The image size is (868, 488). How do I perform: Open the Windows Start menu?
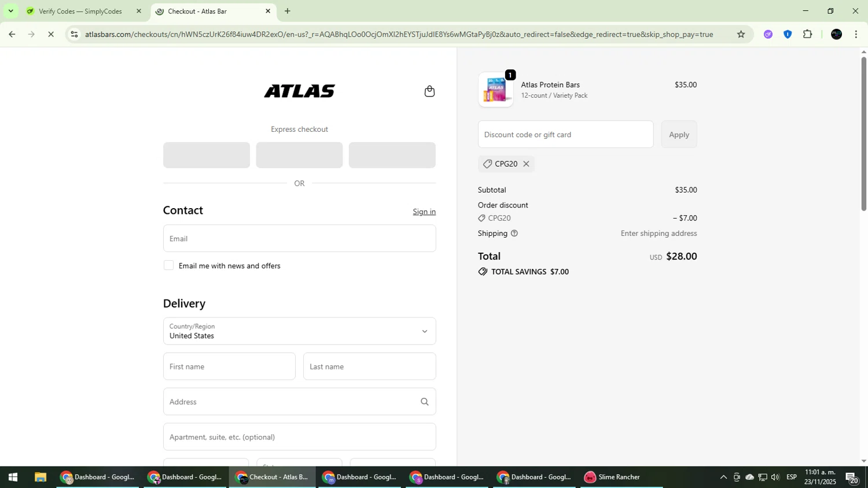13,477
